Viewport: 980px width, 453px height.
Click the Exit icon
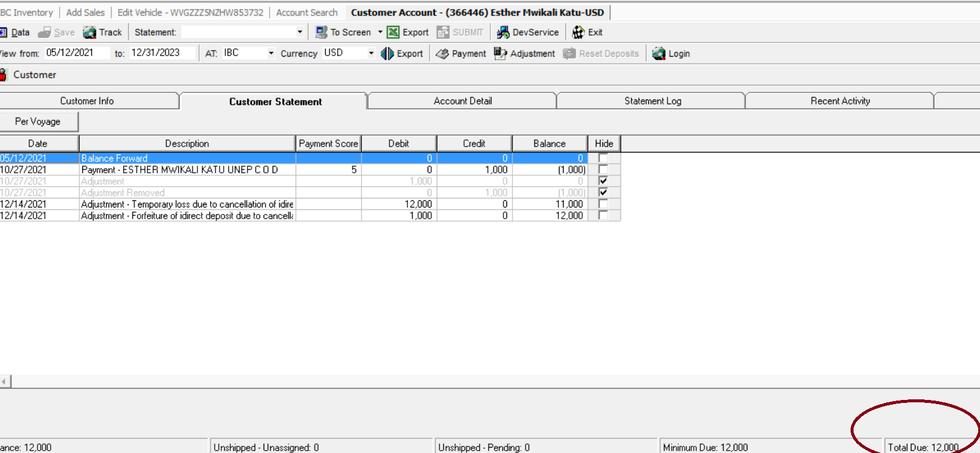(578, 32)
